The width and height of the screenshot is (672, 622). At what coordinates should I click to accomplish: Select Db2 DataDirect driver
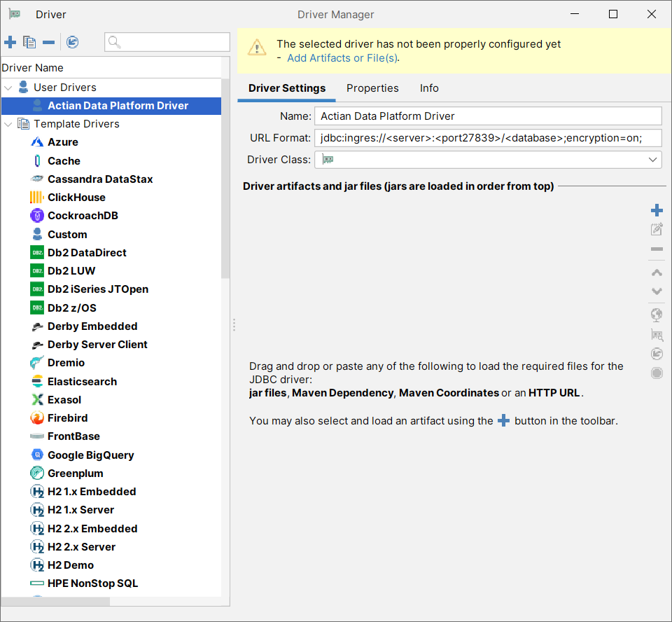(x=87, y=253)
